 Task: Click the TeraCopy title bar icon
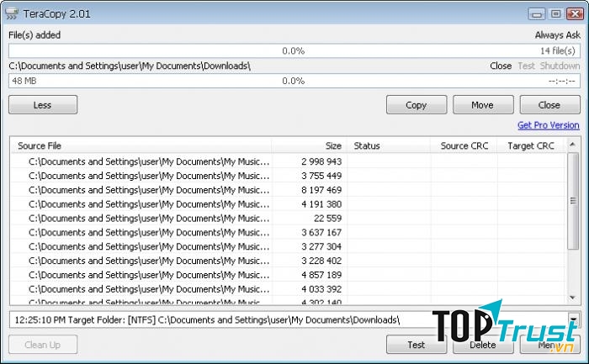click(12, 14)
